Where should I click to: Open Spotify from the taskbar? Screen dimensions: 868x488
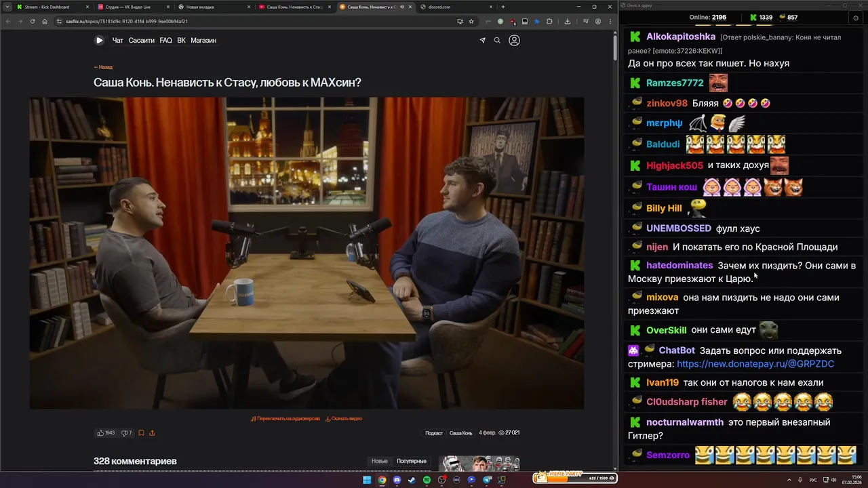427,480
